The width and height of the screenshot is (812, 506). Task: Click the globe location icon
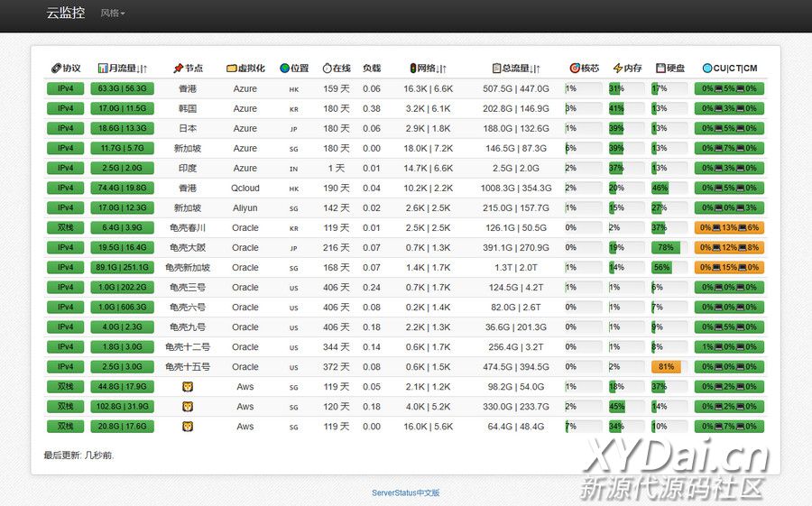(x=284, y=69)
